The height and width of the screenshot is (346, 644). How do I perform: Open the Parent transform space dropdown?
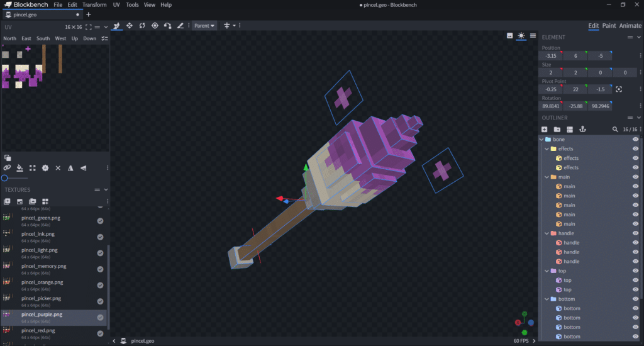pyautogui.click(x=204, y=25)
